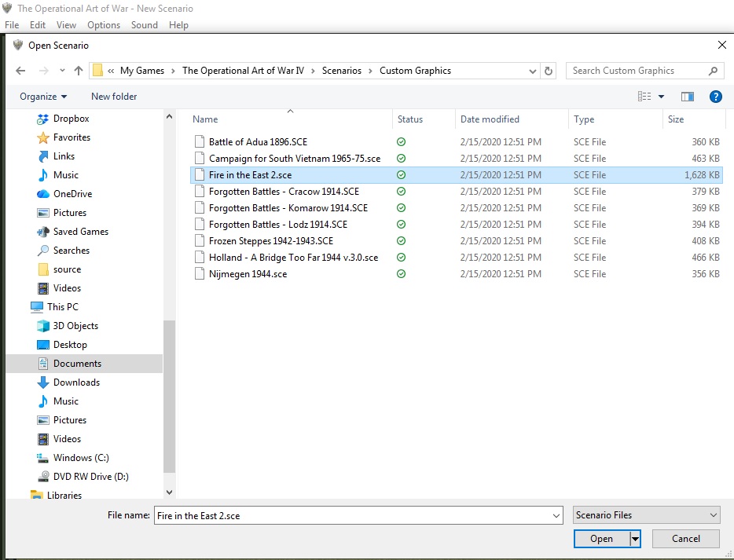Open Searches in the navigation pane
Image resolution: width=734 pixels, height=560 pixels.
pyautogui.click(x=72, y=251)
